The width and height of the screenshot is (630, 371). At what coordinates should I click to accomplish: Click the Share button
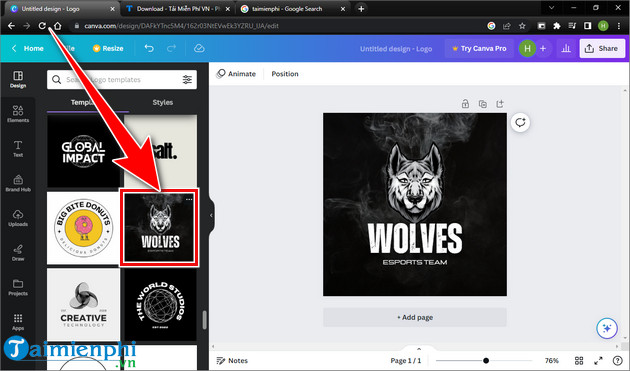point(601,48)
